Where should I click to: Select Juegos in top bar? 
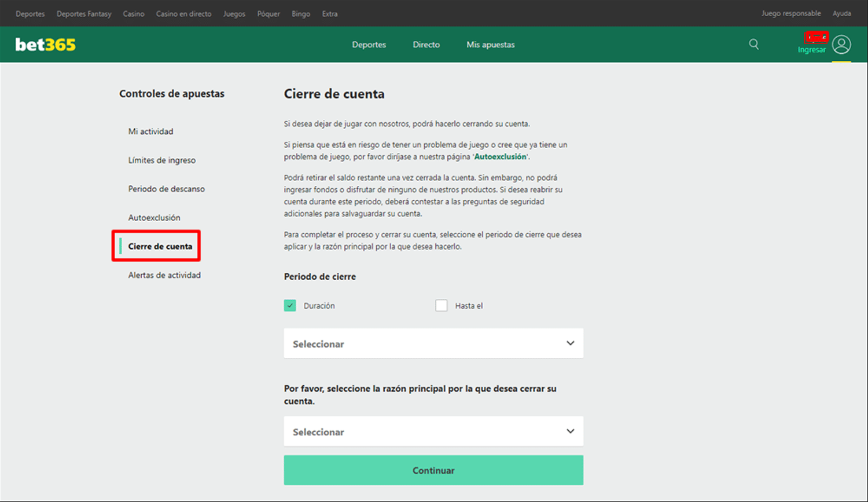(234, 14)
